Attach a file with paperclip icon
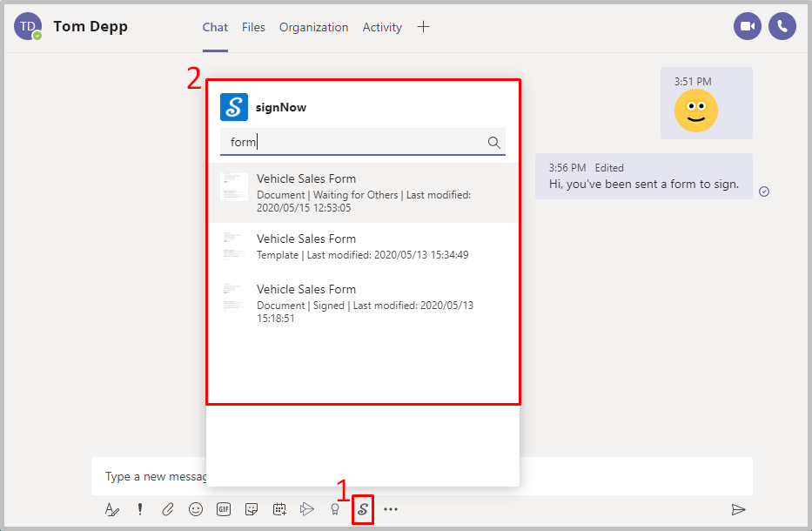812x531 pixels. [168, 509]
